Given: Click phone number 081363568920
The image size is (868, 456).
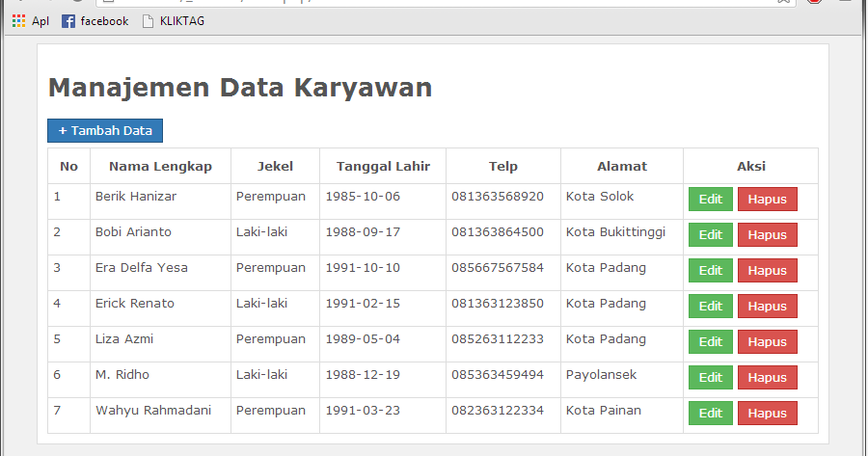Looking at the screenshot, I should click(498, 197).
